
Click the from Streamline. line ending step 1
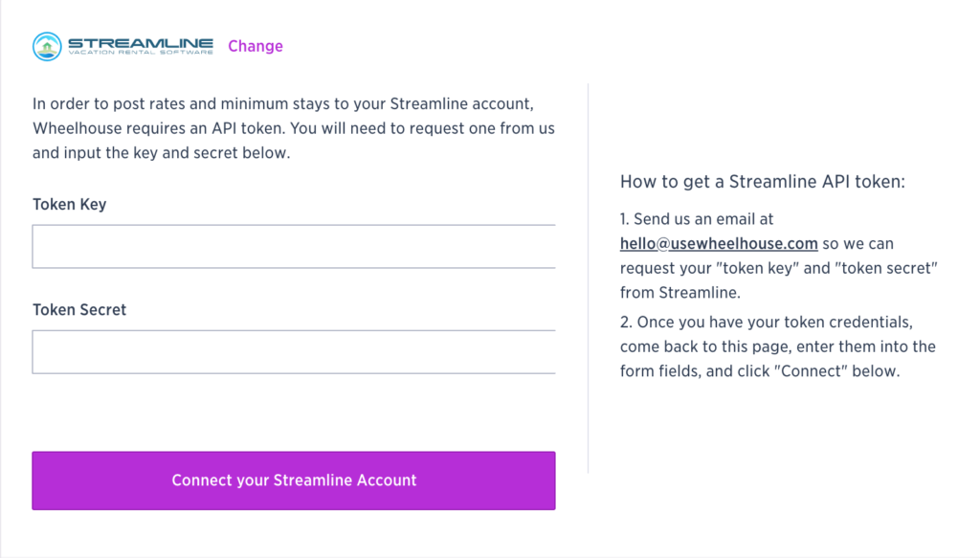point(680,293)
